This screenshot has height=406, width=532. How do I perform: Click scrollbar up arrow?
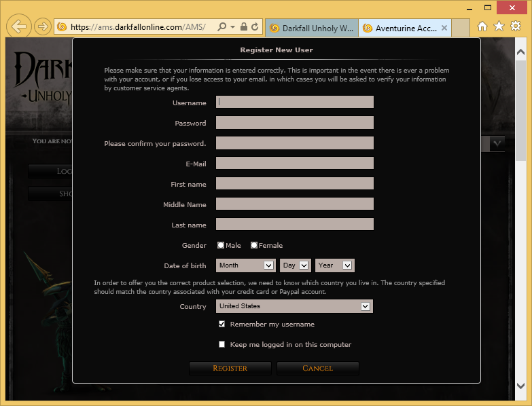[x=520, y=52]
